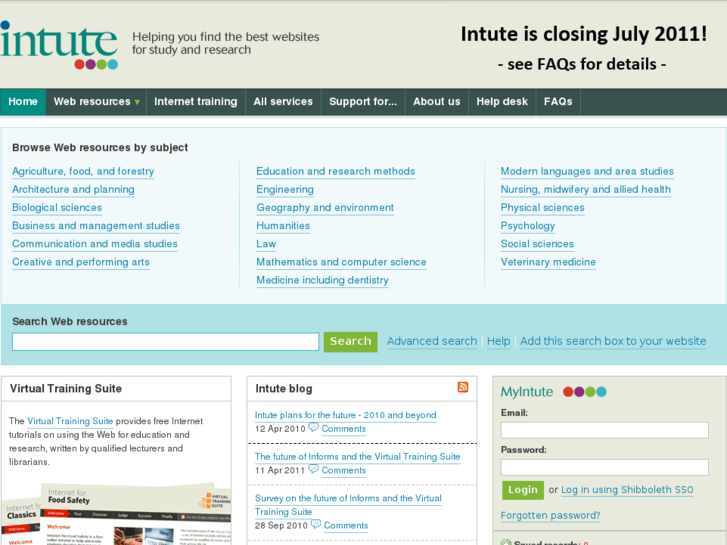The width and height of the screenshot is (727, 545).
Task: Browse Mathematics and computer science
Action: tap(341, 262)
